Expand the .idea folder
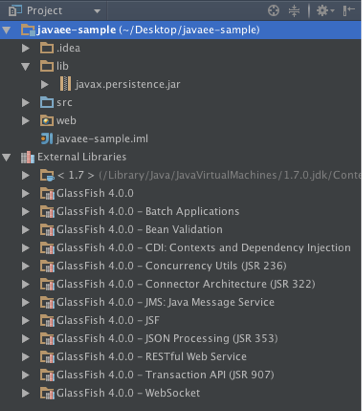This screenshot has width=362, height=411. tap(26, 48)
